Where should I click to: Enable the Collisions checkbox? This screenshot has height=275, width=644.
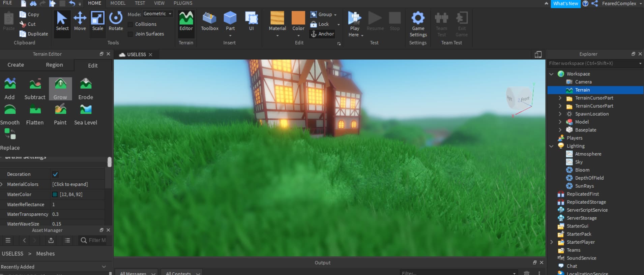click(x=130, y=24)
